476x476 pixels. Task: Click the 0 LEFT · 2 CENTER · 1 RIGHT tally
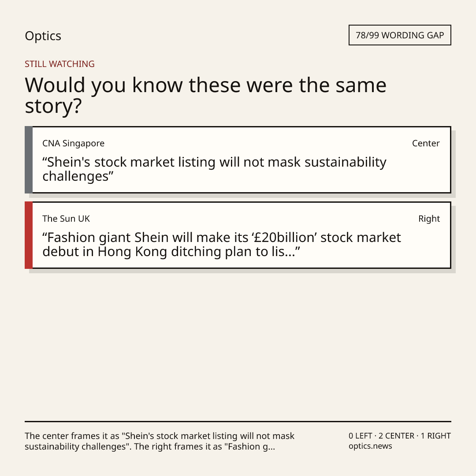(399, 436)
